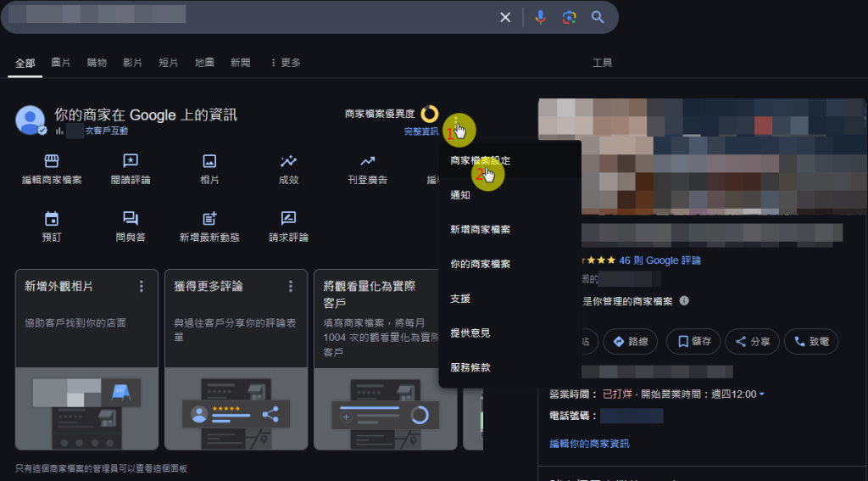Click the 電話號碼 label text
868x481 pixels.
coord(573,416)
